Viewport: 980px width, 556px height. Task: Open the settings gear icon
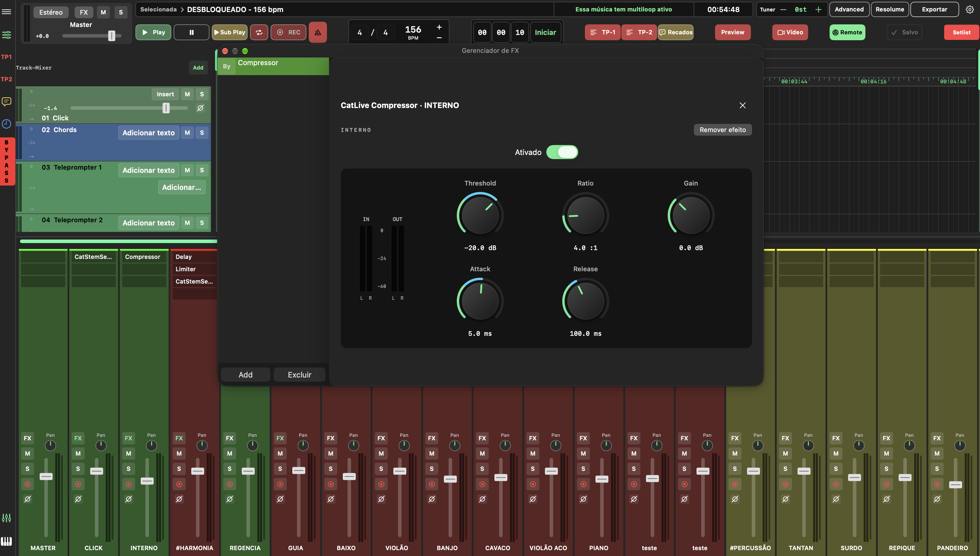[970, 10]
